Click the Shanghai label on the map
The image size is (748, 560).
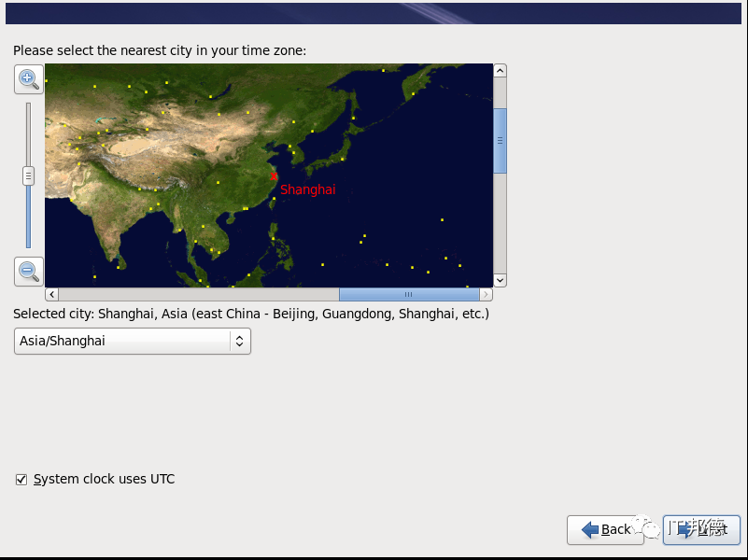pos(308,189)
